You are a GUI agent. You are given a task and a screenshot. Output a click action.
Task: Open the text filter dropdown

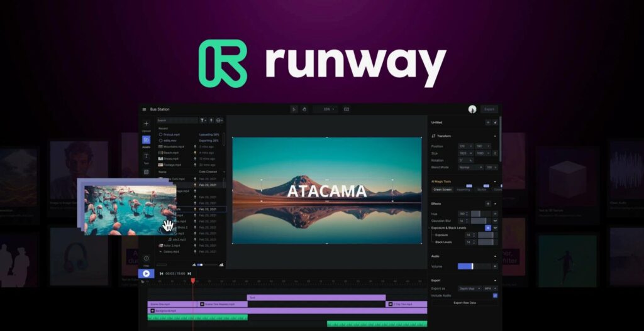pyautogui.click(x=203, y=121)
